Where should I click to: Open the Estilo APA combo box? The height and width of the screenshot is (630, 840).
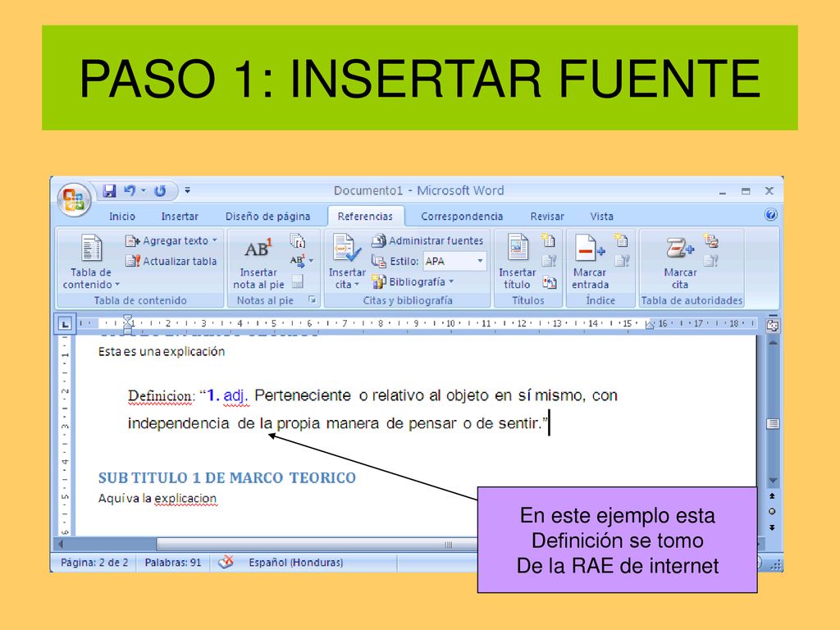click(x=454, y=262)
